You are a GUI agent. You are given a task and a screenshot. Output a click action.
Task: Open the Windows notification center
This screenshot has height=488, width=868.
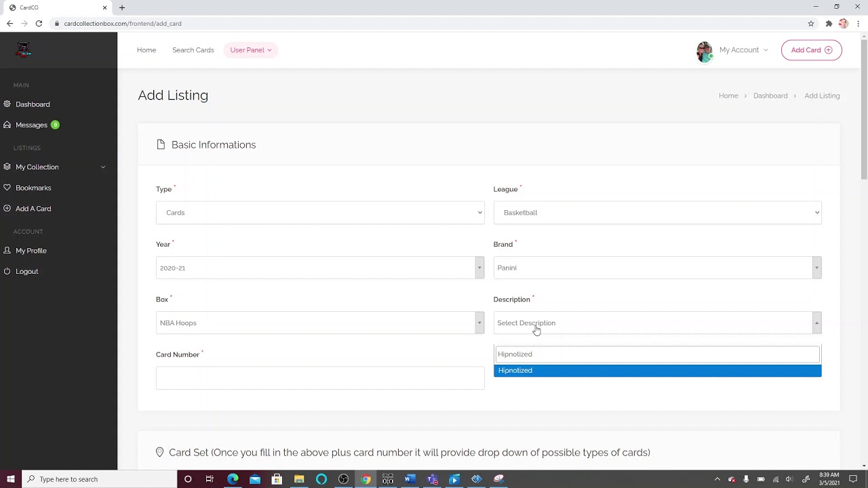point(853,479)
